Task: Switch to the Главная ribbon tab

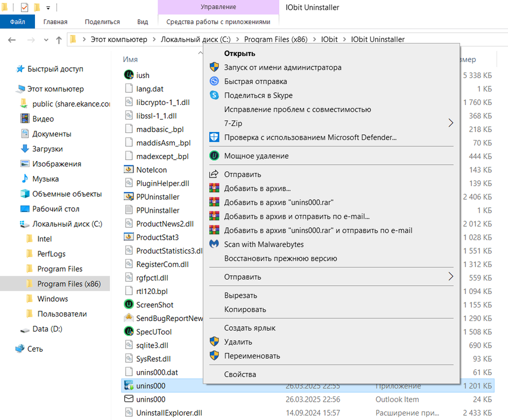Action: [55, 22]
